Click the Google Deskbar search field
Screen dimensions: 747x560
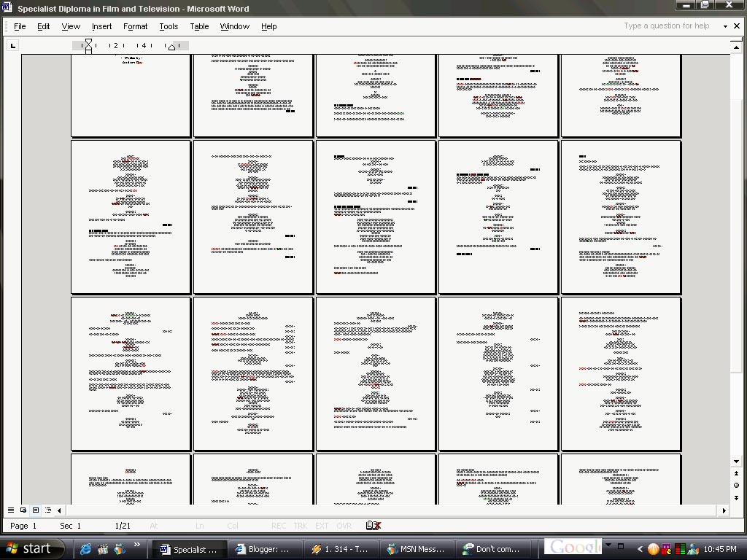point(573,547)
